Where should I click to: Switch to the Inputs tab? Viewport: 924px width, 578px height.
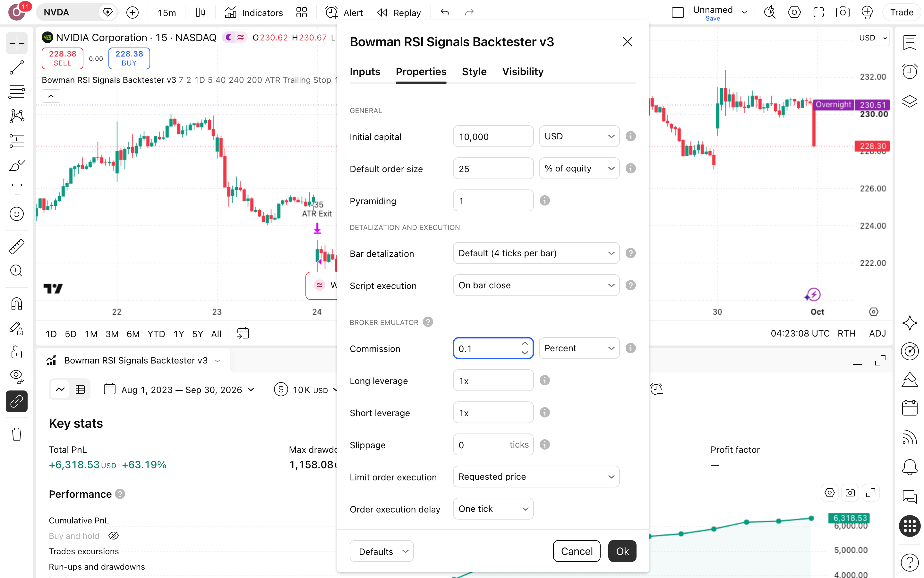365,72
